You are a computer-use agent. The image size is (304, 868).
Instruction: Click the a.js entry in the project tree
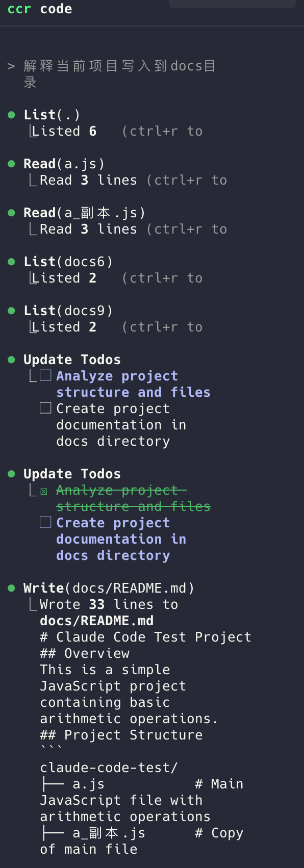(88, 784)
